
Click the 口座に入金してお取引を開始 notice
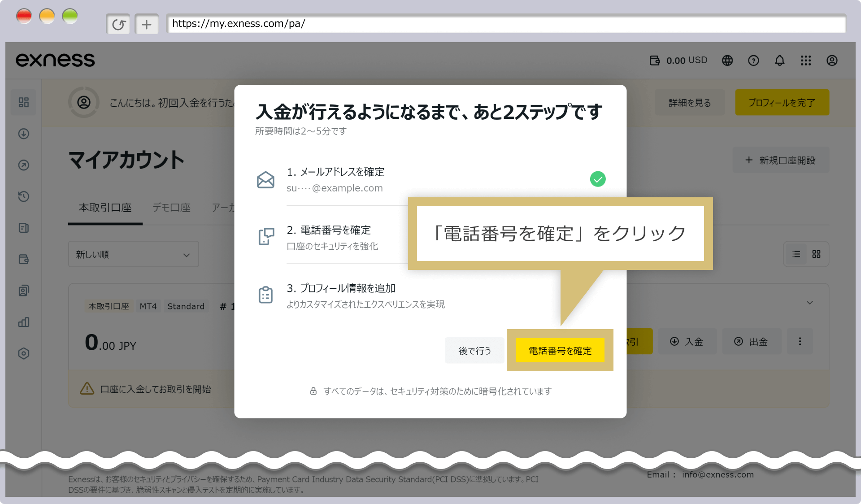tap(156, 389)
